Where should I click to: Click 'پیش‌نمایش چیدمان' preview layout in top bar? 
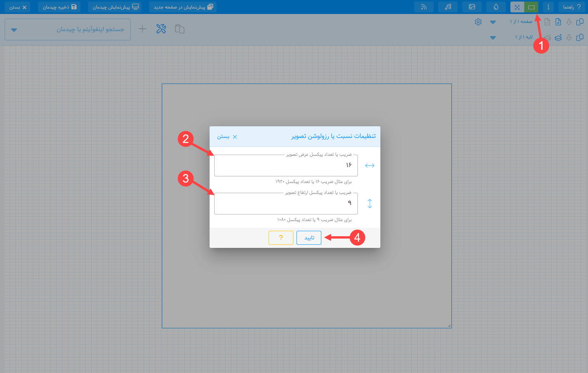click(115, 7)
